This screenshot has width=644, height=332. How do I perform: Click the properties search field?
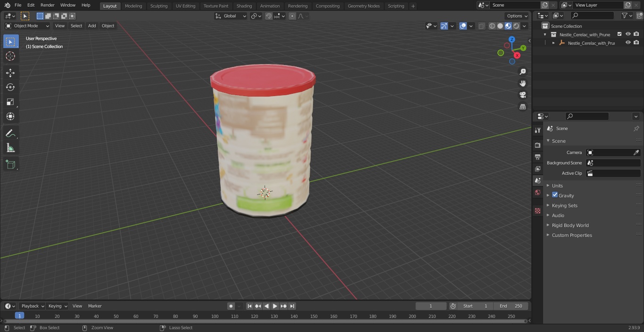click(587, 116)
